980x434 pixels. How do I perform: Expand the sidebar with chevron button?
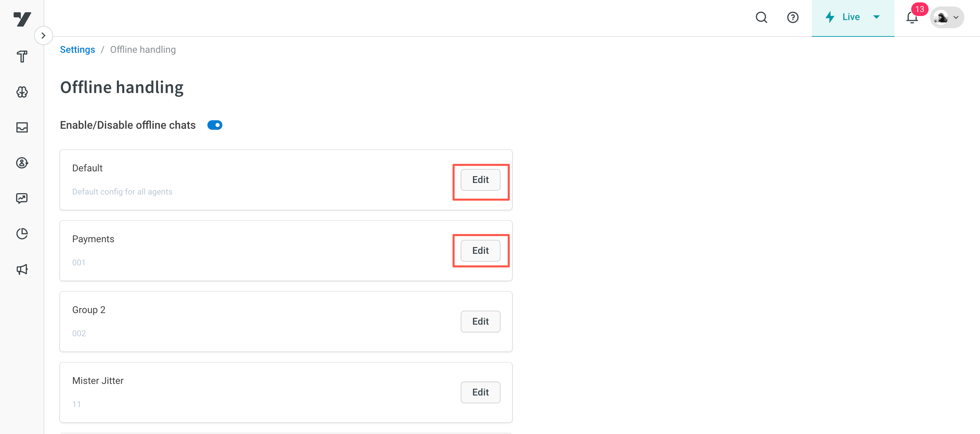(43, 35)
